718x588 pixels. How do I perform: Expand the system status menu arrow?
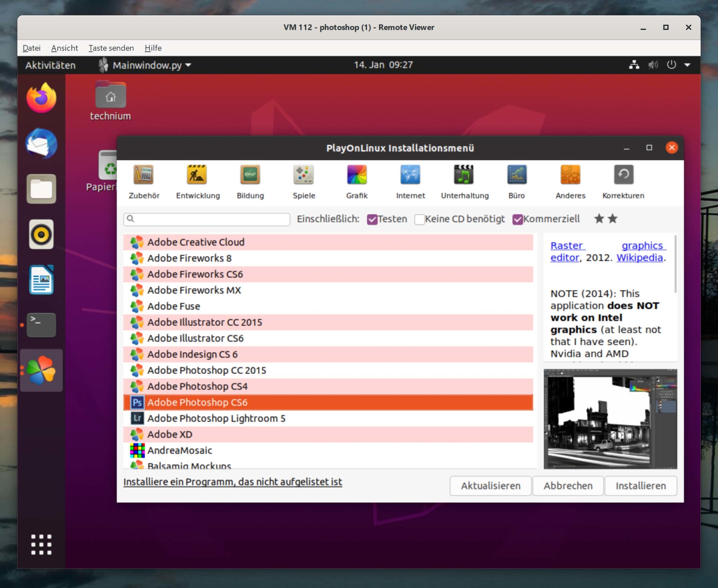click(688, 65)
